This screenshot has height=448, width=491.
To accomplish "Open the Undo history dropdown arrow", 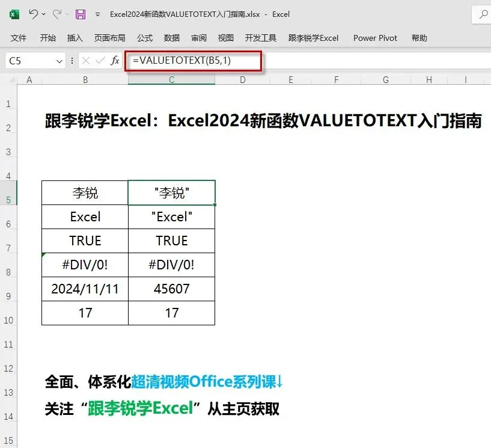I will point(43,14).
